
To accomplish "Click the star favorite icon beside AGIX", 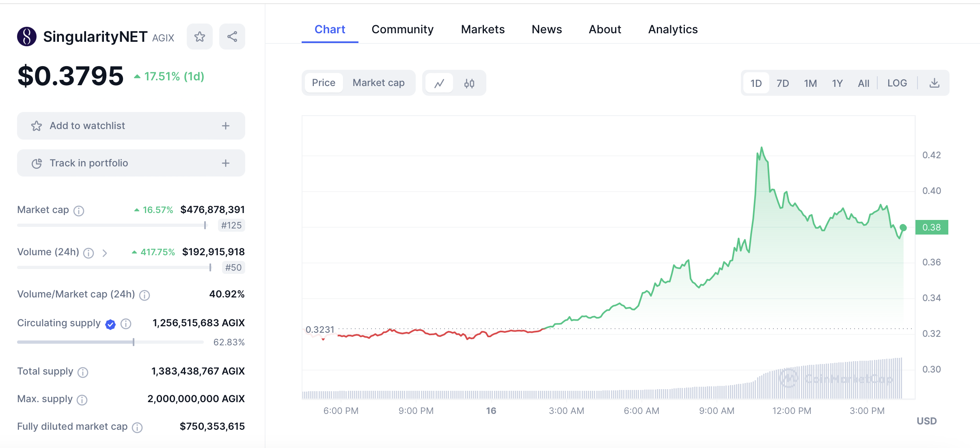I will pyautogui.click(x=199, y=37).
